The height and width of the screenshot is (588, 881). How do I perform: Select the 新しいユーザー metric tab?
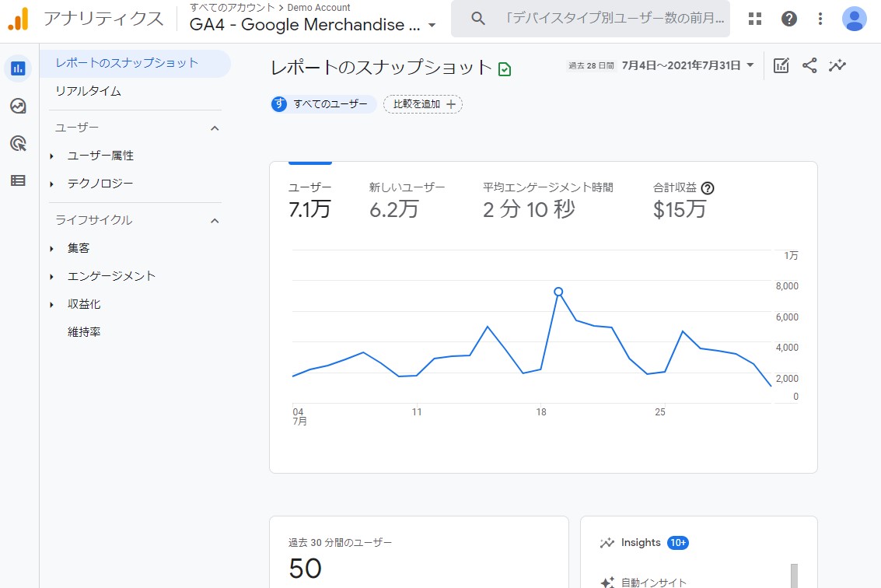(407, 200)
